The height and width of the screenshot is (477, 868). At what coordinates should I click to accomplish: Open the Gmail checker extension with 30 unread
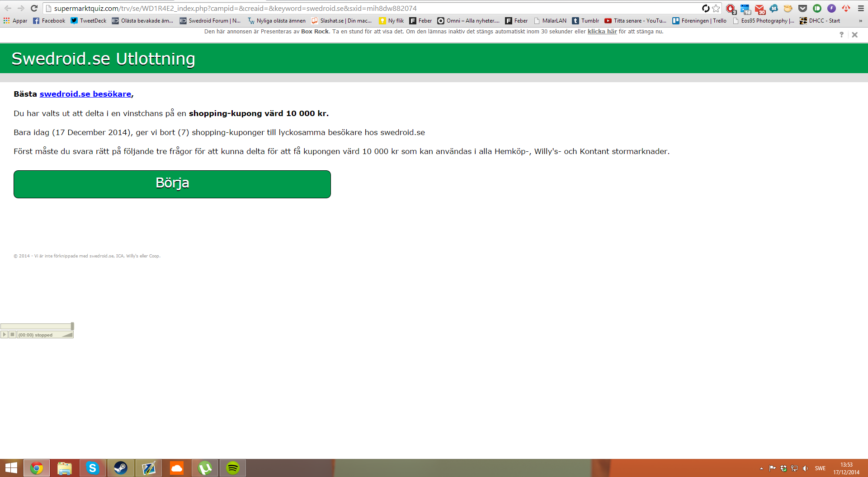760,9
